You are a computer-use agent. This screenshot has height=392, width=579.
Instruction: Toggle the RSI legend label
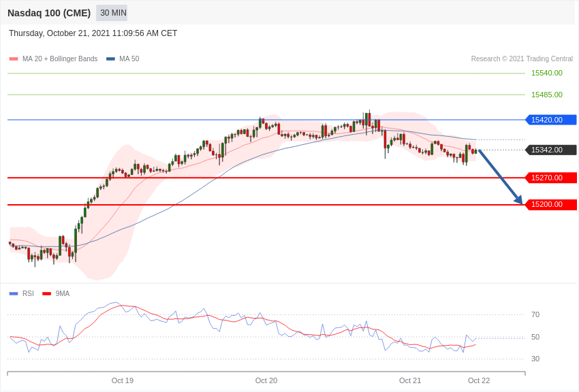pyautogui.click(x=28, y=293)
